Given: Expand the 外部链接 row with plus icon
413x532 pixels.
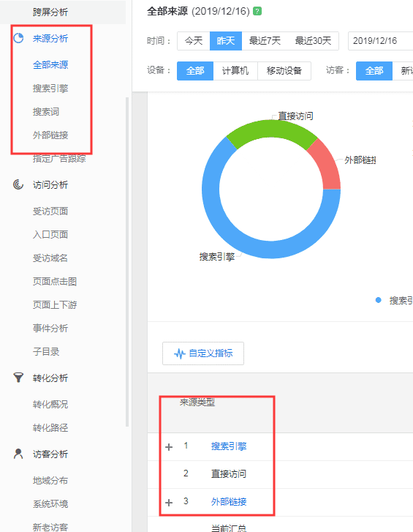Looking at the screenshot, I should point(169,502).
